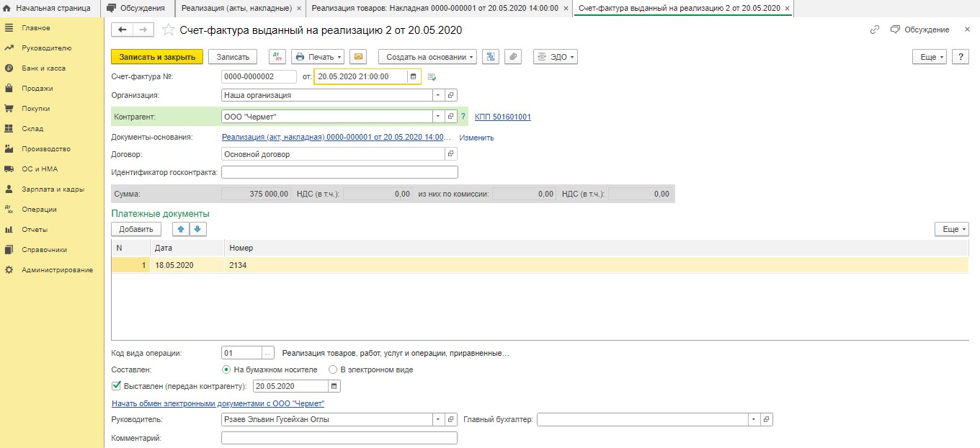The image size is (980, 448).
Task: Open the 'КПП 501601001' link
Action: pos(502,117)
